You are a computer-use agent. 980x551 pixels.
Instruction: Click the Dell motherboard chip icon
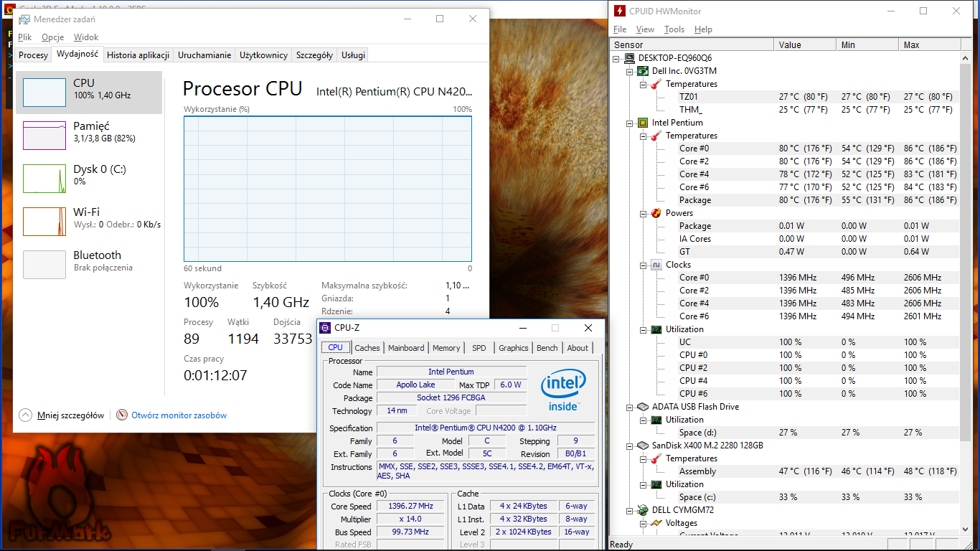point(643,71)
